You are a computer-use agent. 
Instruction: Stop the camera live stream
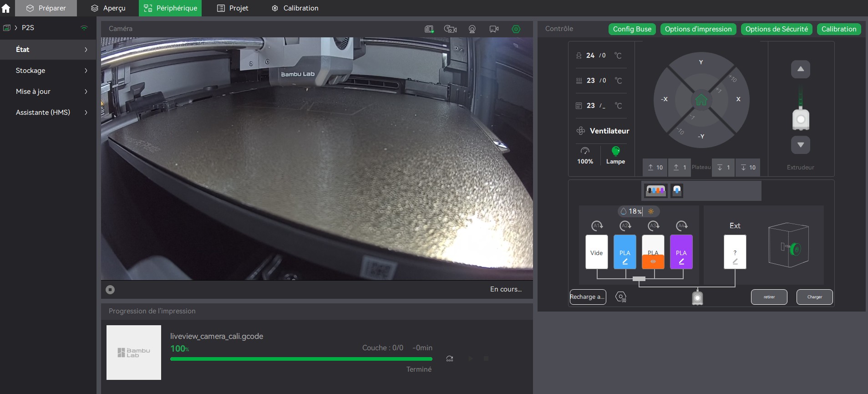tap(110, 290)
